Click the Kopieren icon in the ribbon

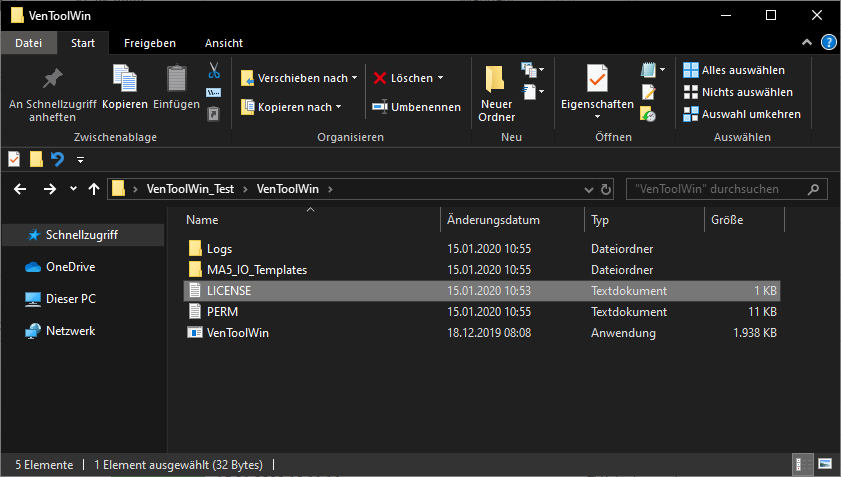pos(125,79)
